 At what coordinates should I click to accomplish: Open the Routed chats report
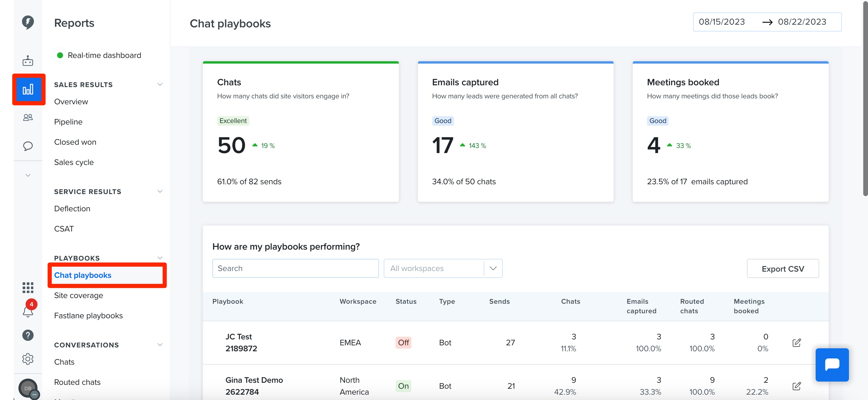pyautogui.click(x=77, y=382)
